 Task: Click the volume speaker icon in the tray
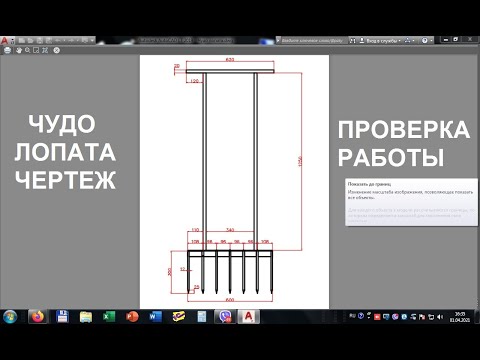click(x=440, y=317)
